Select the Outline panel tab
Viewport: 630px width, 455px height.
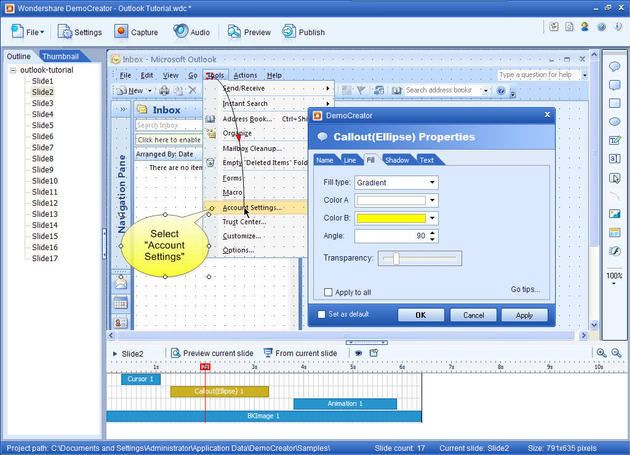18,56
